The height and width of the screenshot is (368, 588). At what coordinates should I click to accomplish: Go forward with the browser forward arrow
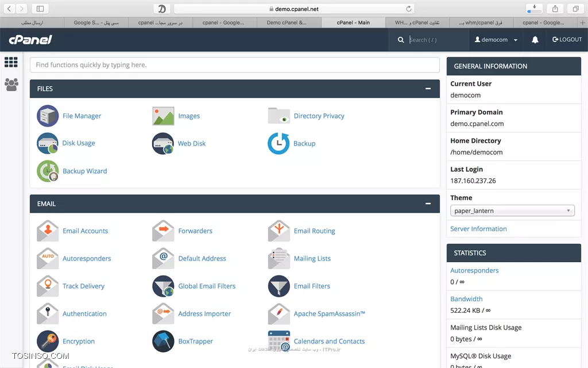(21, 9)
